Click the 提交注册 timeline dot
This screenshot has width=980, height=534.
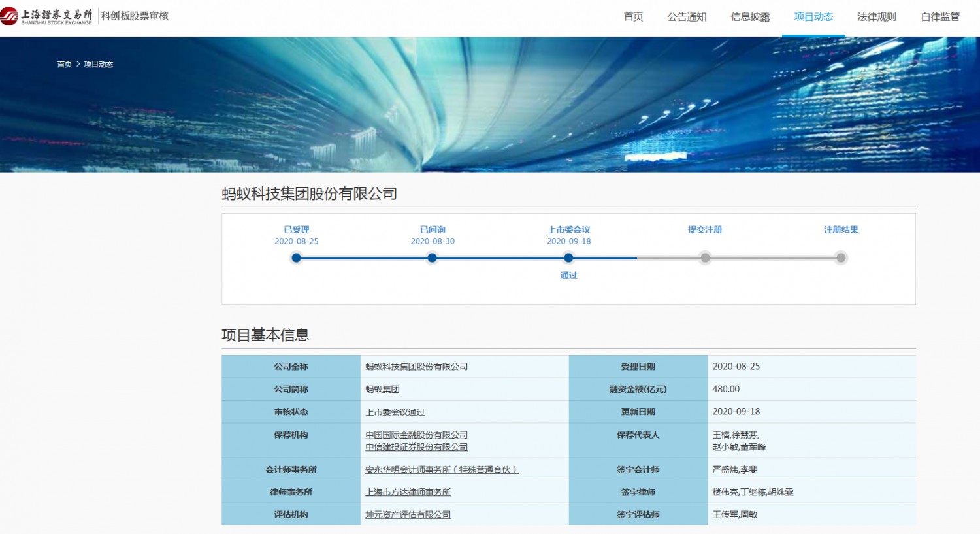(705, 258)
